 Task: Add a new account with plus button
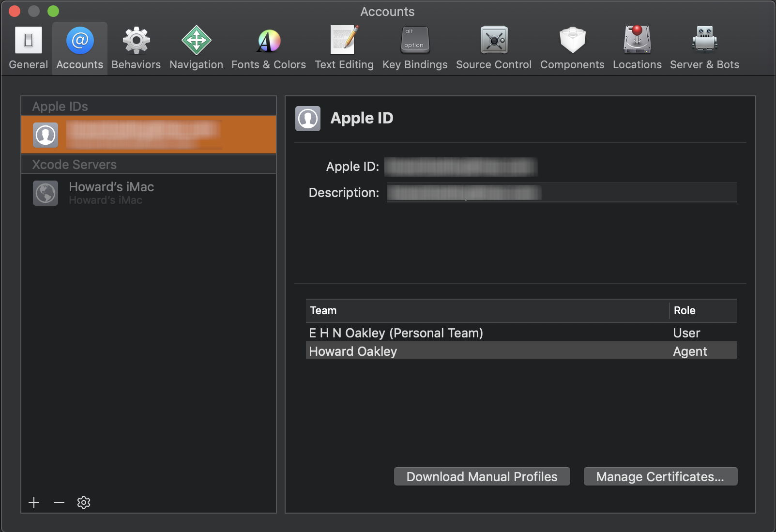pyautogui.click(x=34, y=502)
